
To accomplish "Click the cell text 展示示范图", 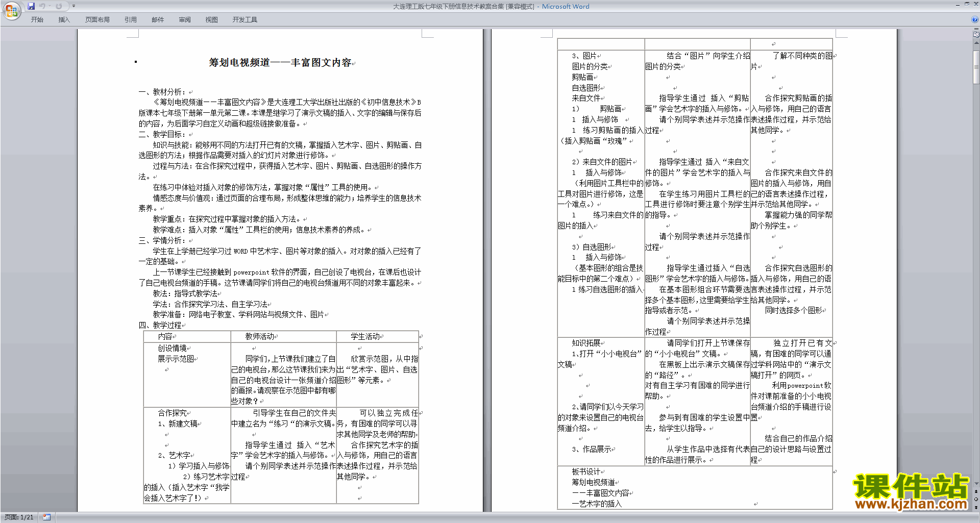I will pos(176,359).
